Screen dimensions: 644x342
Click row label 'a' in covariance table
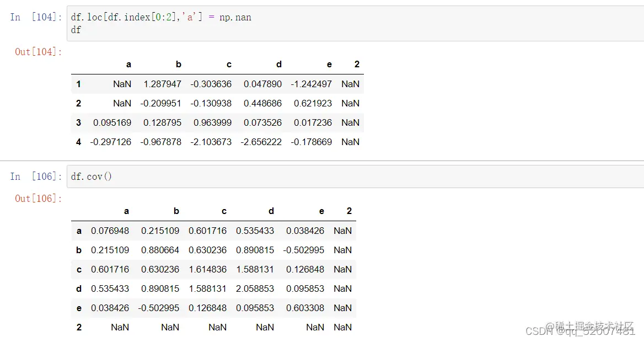click(x=79, y=231)
